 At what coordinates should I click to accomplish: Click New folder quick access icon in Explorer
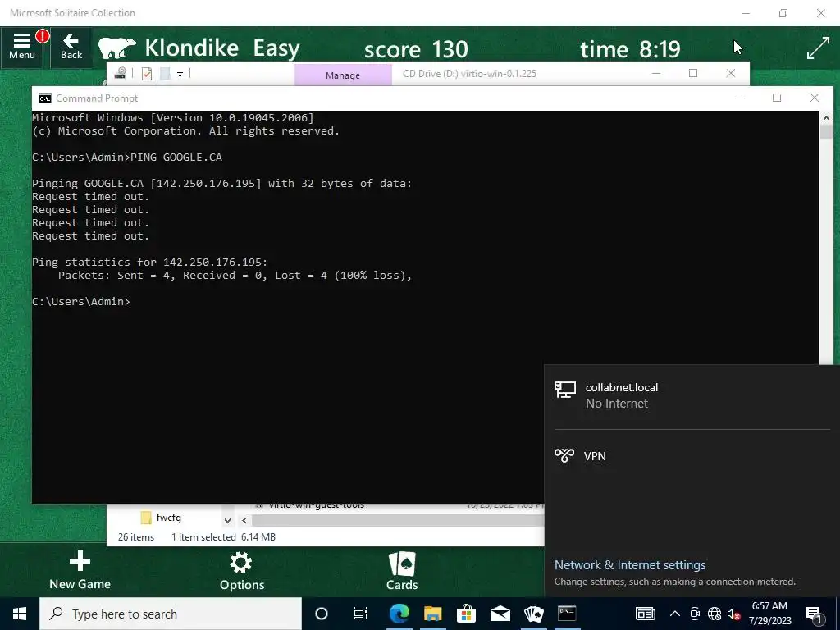point(166,74)
